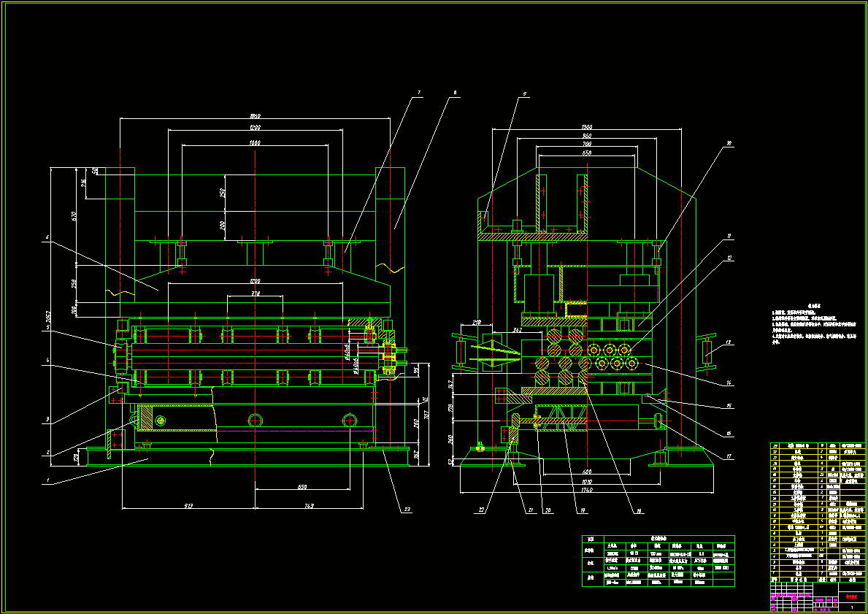Click part callout number 6 label
Image resolution: width=868 pixels, height=614 pixels.
[x=47, y=237]
